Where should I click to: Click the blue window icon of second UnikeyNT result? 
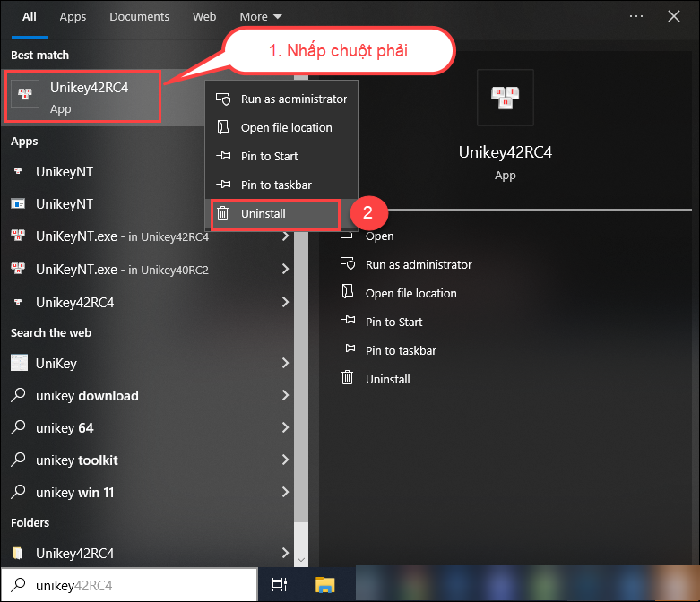click(18, 204)
